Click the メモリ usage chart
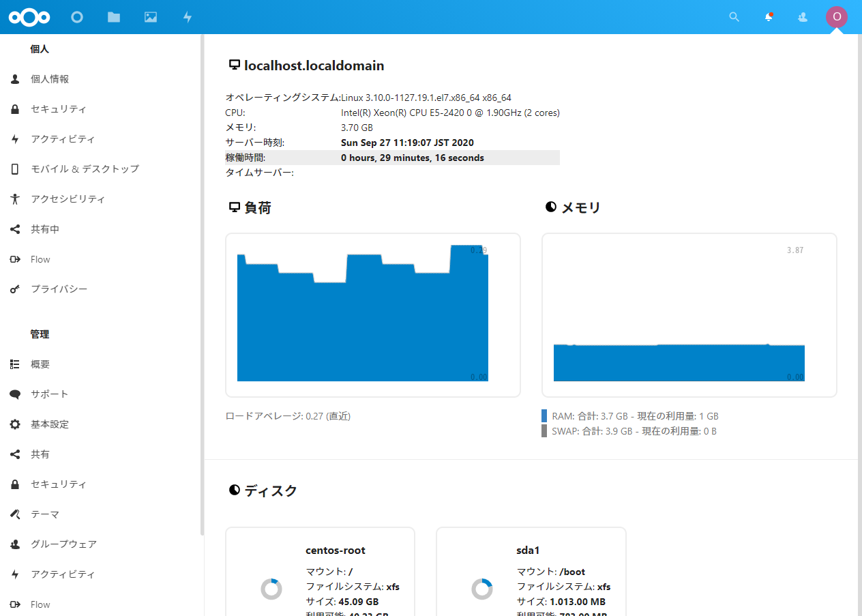 (x=689, y=315)
